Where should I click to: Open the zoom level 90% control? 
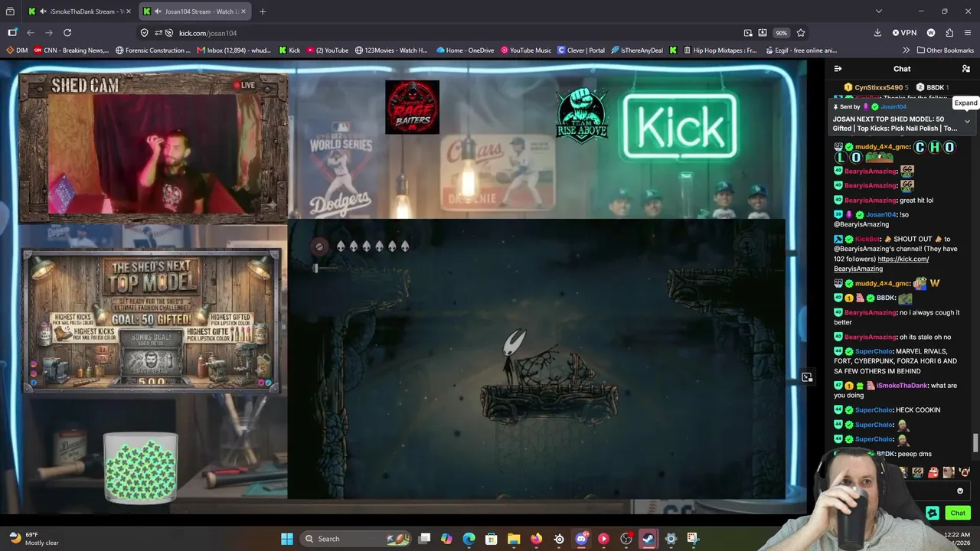(x=781, y=33)
